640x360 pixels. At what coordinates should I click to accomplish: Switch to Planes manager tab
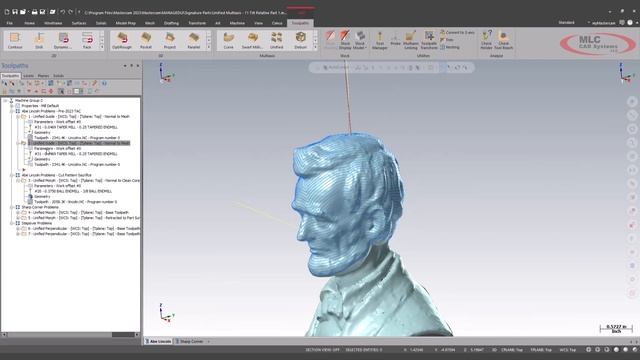[x=43, y=76]
